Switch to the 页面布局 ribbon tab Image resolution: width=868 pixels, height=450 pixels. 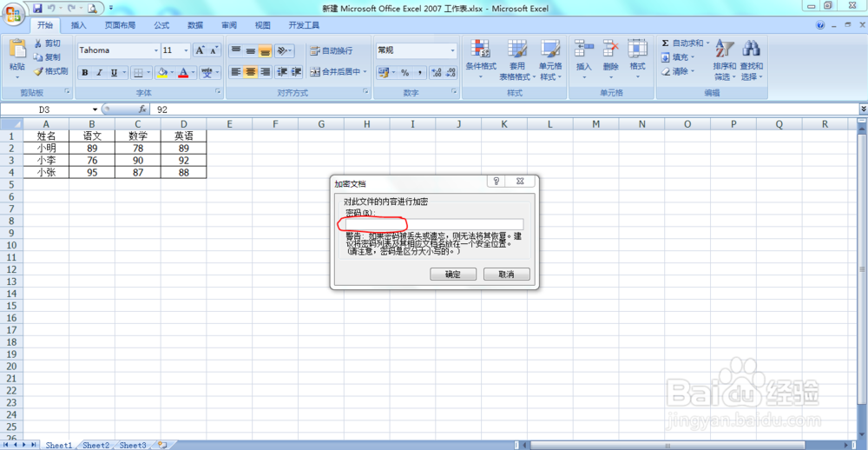[120, 25]
